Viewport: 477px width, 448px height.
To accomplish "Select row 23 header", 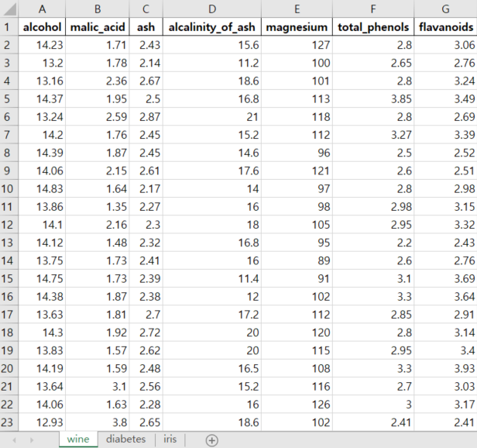I will [x=9, y=422].
